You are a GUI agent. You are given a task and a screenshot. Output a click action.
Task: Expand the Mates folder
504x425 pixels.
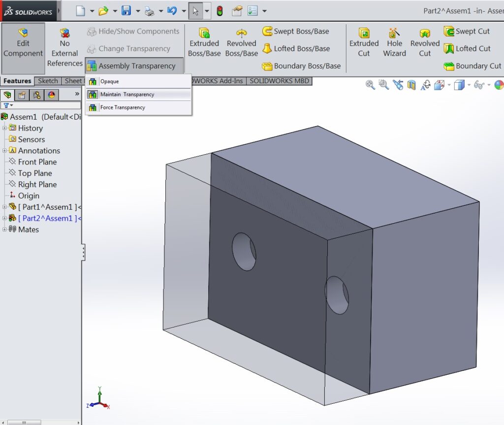[4, 229]
